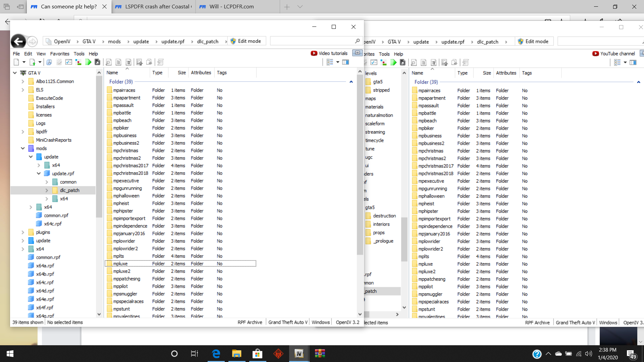Collapse the mods tree node
Image resolution: width=644 pixels, height=362 pixels.
[x=23, y=148]
